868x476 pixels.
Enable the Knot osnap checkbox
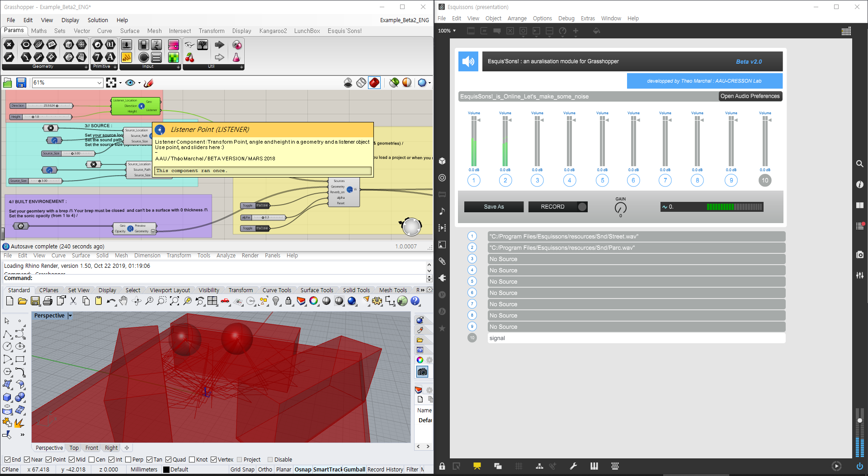[x=192, y=459]
